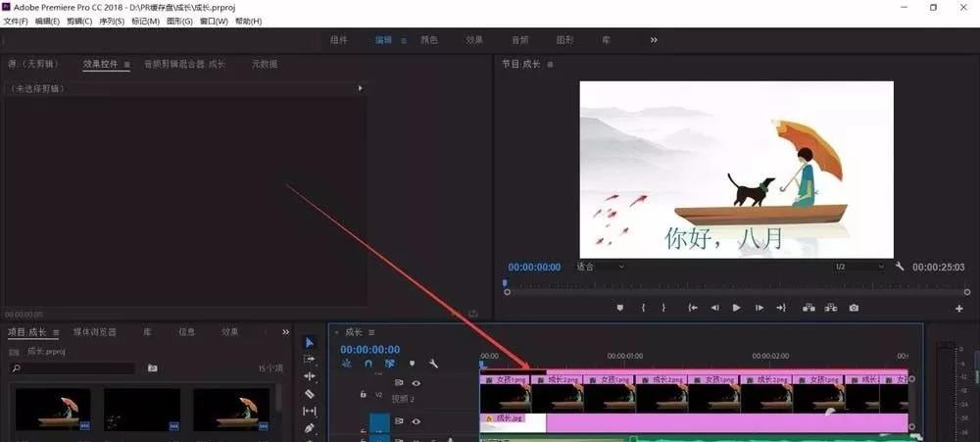Go to In point in program monitor

click(x=693, y=308)
